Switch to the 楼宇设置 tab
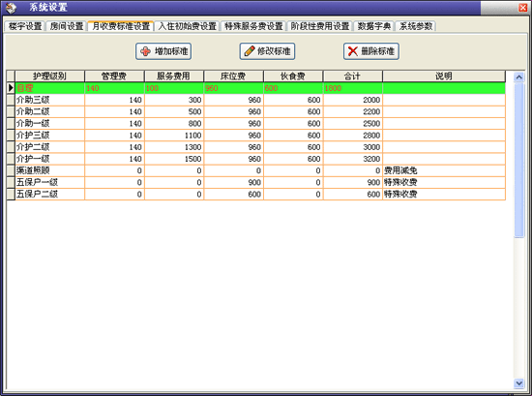The width and height of the screenshot is (532, 396). click(25, 26)
